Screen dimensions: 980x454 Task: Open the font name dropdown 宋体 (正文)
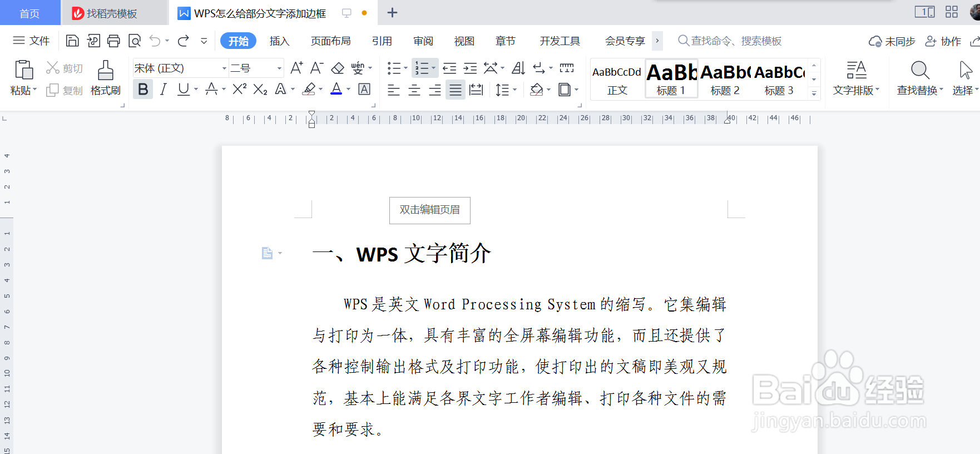point(224,68)
